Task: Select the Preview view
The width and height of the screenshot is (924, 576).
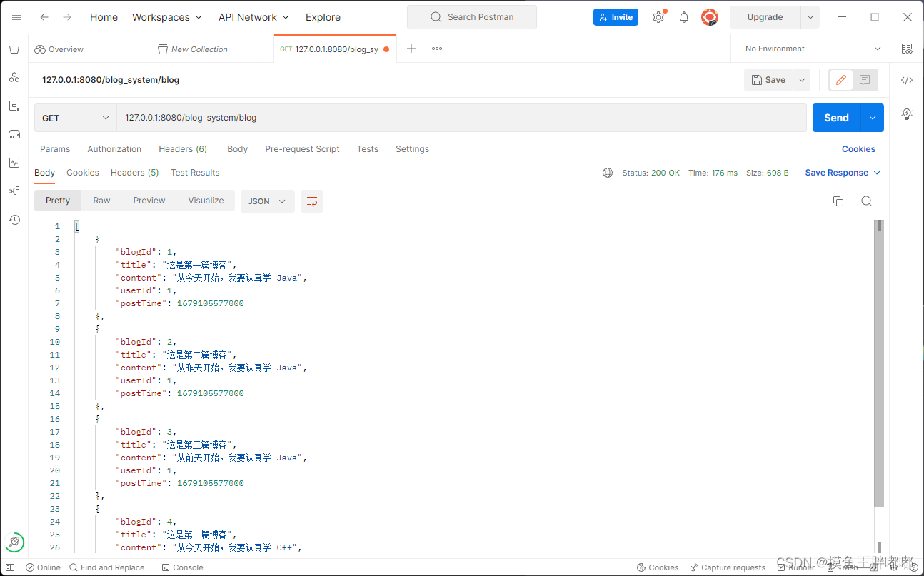Action: tap(149, 201)
